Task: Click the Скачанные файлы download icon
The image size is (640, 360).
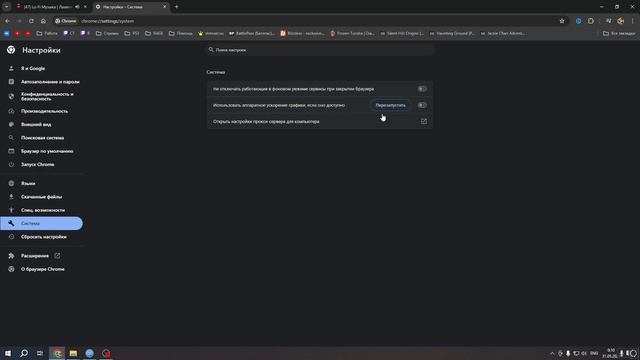Action: click(x=11, y=197)
